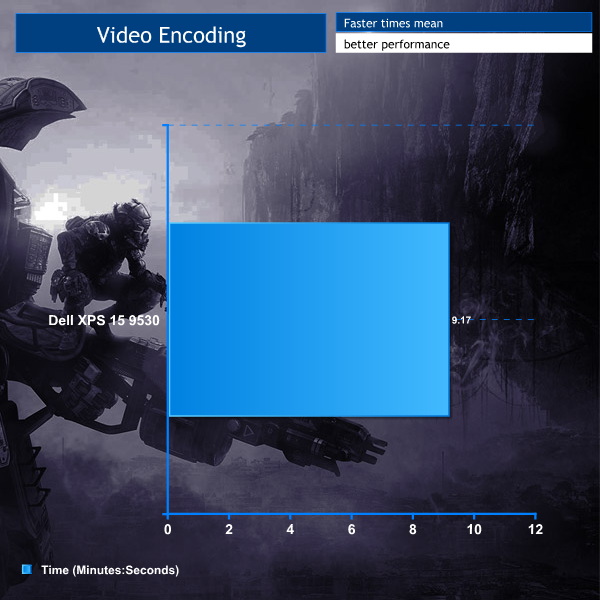Click the 'Dell XPS 15 9530' label
This screenshot has width=600, height=600.
104,320
